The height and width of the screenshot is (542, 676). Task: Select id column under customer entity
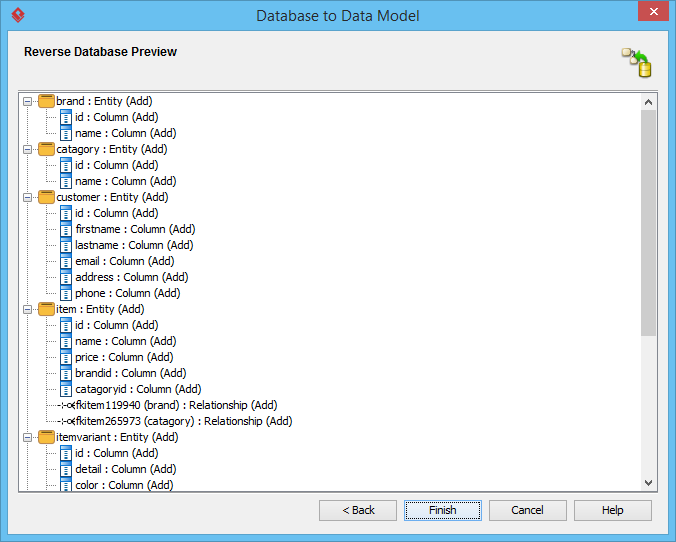116,213
